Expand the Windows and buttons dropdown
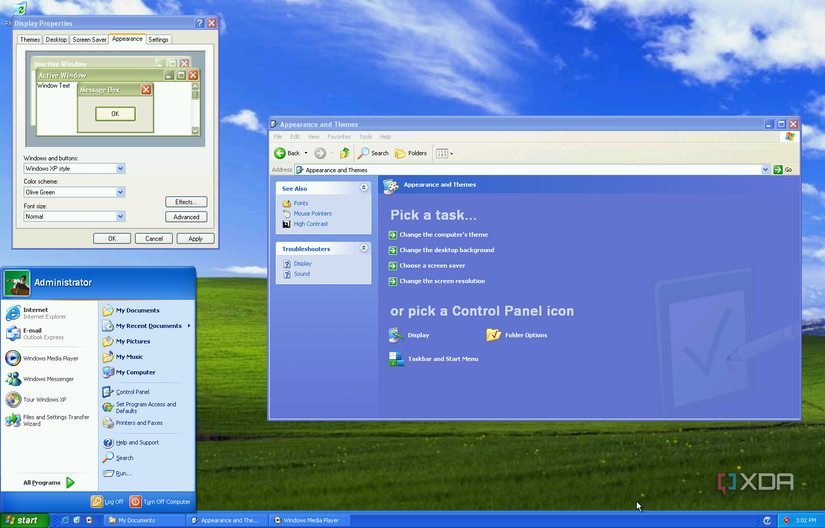The width and height of the screenshot is (825, 528). [120, 168]
